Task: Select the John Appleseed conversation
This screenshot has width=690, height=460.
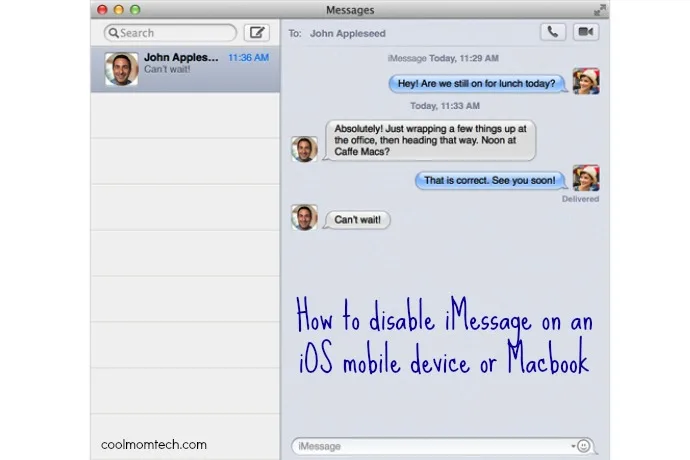Action: pyautogui.click(x=185, y=69)
